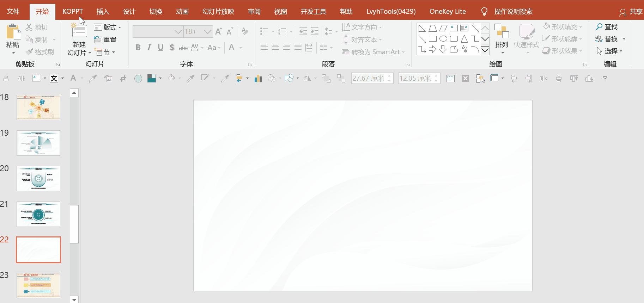The width and height of the screenshot is (644, 303).
Task: Click the Tell Me search (操作说明搜索) box
Action: 513,12
